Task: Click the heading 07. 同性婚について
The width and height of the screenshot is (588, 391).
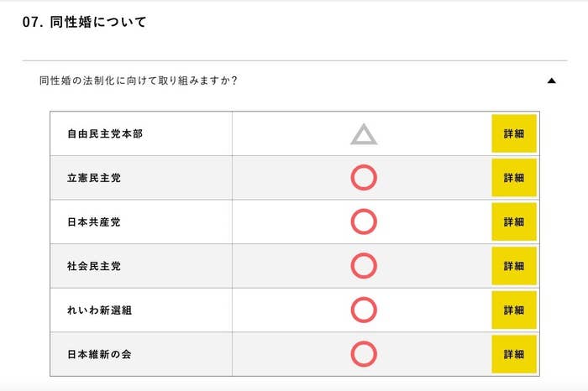Action: pos(84,22)
